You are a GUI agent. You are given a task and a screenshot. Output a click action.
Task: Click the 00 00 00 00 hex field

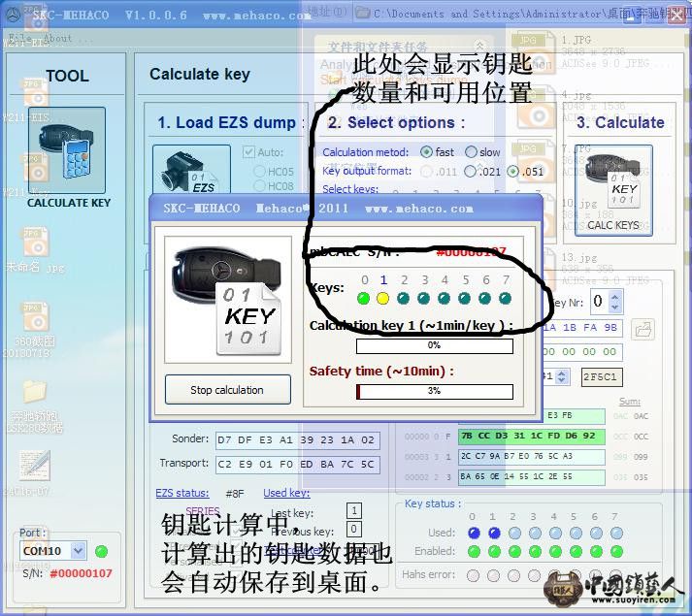pos(581,352)
